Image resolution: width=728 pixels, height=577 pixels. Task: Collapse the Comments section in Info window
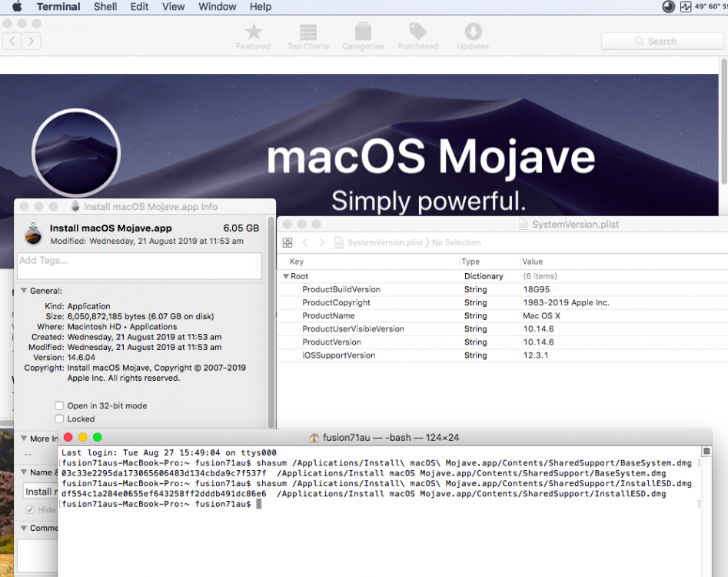click(24, 529)
